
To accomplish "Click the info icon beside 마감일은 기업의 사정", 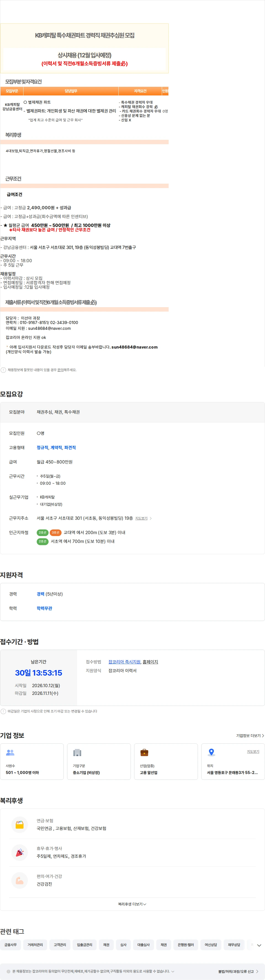I will pos(3,711).
